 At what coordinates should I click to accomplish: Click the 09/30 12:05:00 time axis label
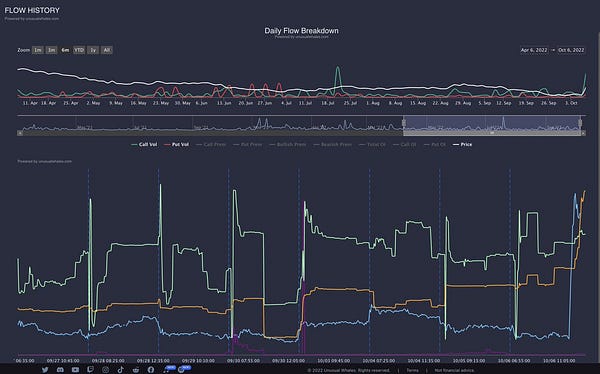tap(289, 361)
